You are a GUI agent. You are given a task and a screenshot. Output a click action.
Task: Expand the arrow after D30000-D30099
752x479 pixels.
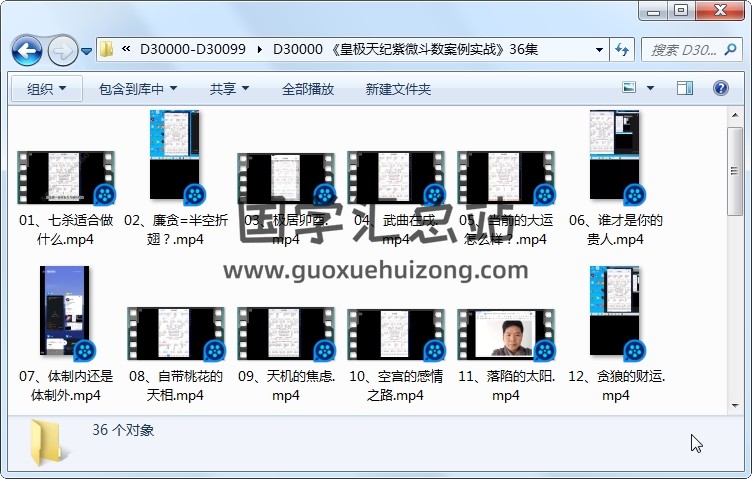(x=259, y=49)
